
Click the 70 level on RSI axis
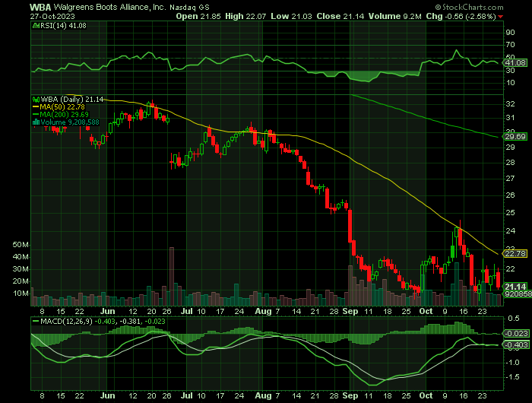point(510,45)
